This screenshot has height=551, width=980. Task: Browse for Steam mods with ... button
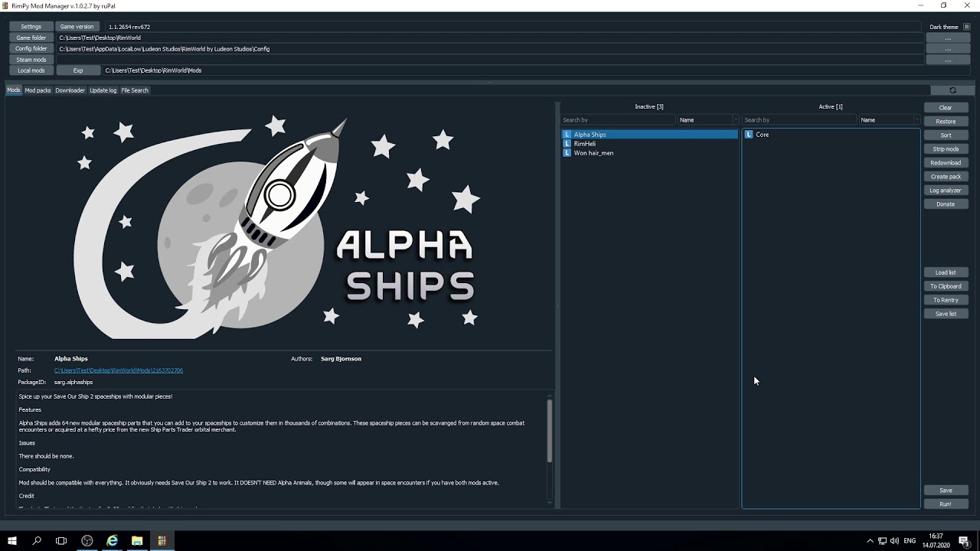tap(948, 60)
